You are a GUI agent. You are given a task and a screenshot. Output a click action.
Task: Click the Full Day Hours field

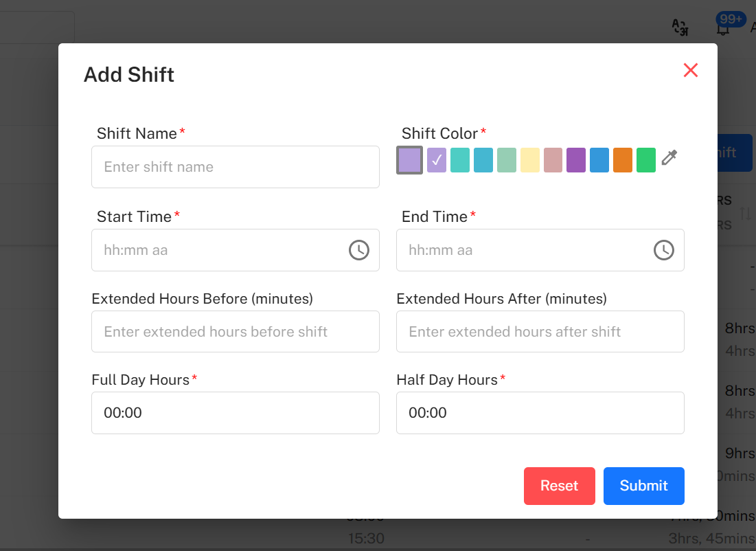pyautogui.click(x=236, y=412)
